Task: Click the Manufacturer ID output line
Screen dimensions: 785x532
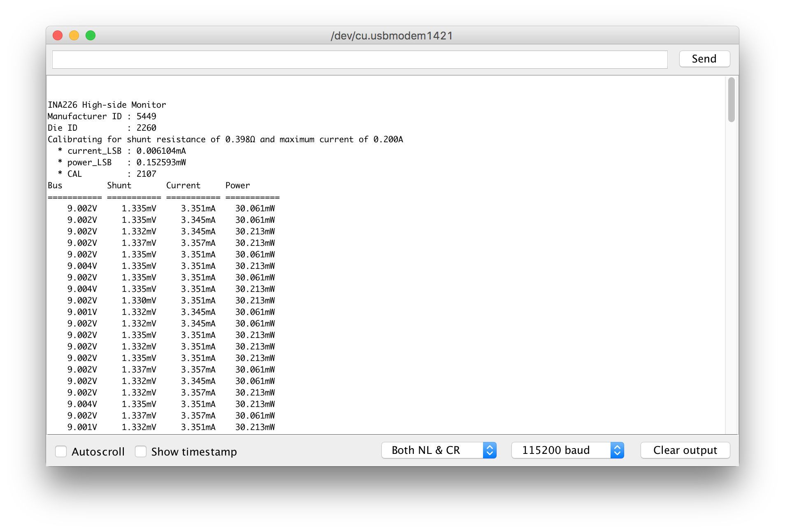Action: click(x=102, y=116)
